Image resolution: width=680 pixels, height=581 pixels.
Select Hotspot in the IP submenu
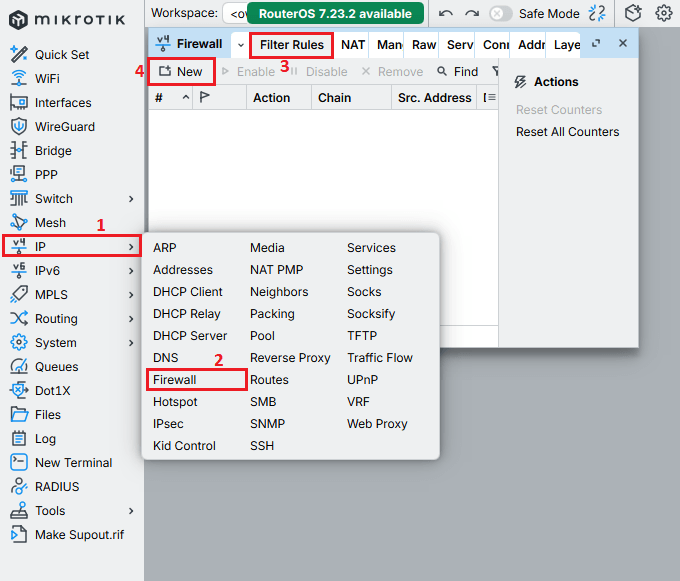tap(175, 401)
